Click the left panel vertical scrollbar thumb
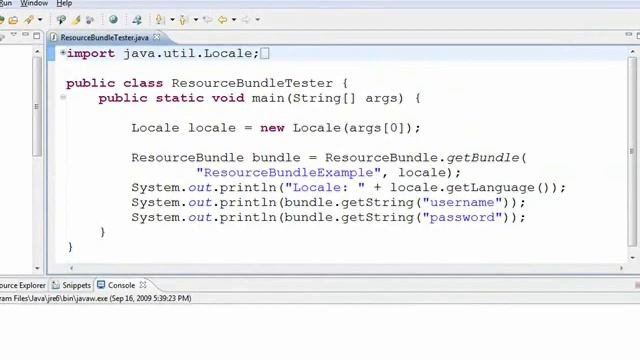The width and height of the screenshot is (640, 360). pyautogui.click(x=37, y=106)
